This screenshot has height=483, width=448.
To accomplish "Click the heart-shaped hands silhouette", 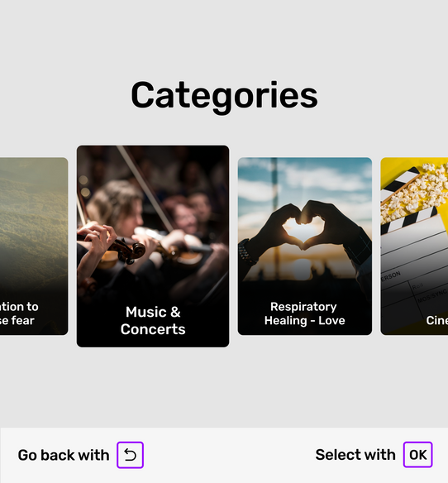I will [x=303, y=228].
